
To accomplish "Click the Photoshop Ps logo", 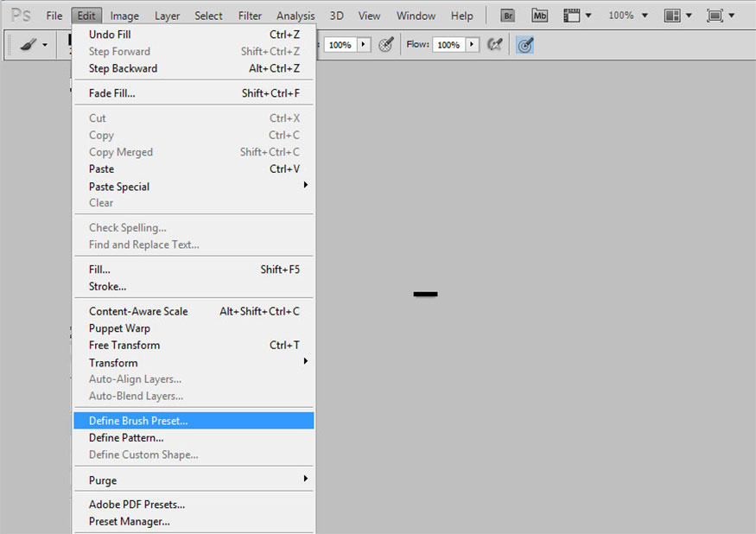I will point(22,16).
